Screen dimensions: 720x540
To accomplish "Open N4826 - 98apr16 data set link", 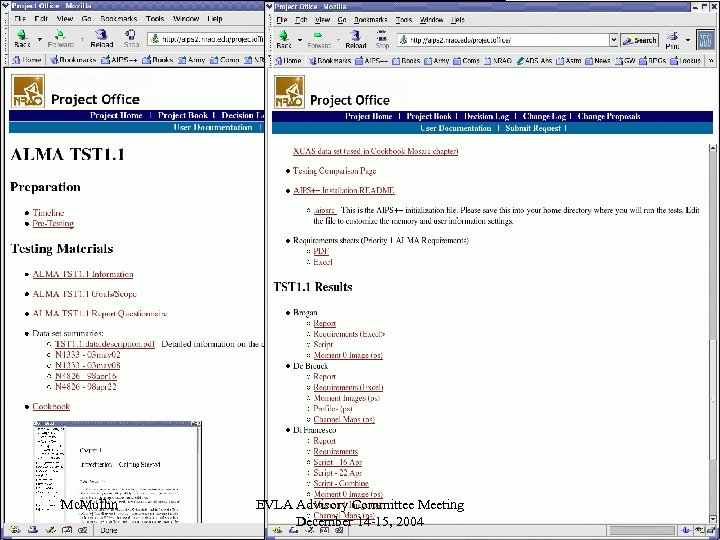I will [x=86, y=376].
